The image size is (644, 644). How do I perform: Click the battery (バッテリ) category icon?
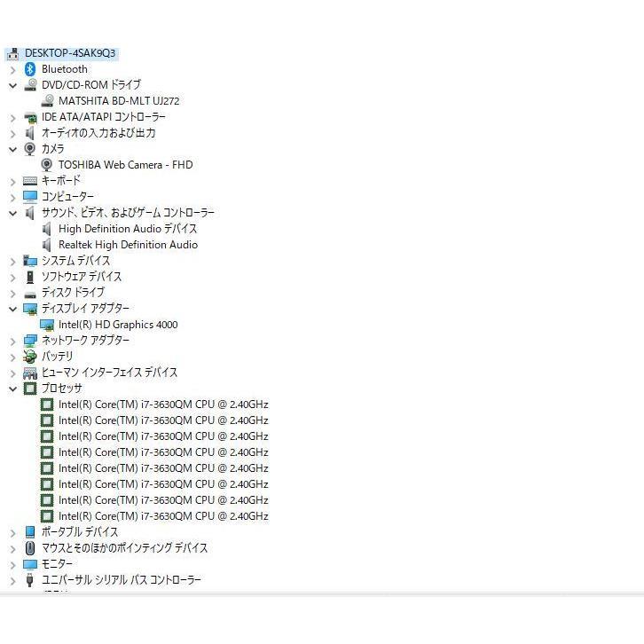(x=30, y=357)
